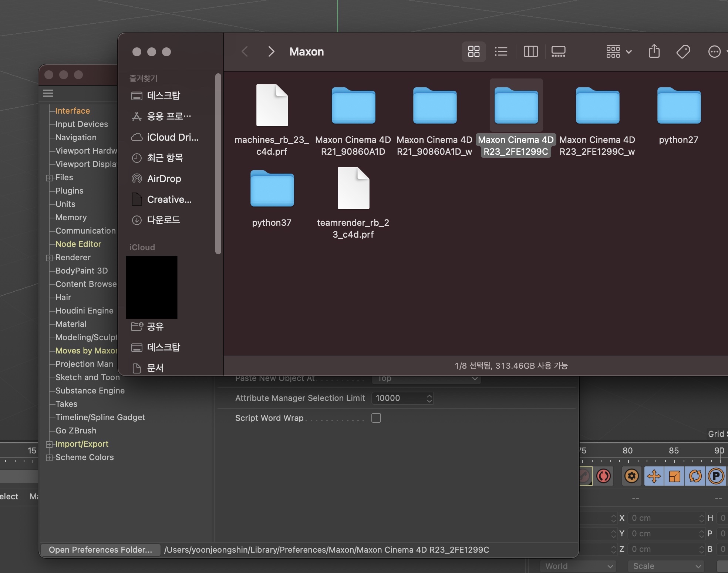Toggle the Parameter P key icon
Screen dimensions: 728x573
(716, 476)
